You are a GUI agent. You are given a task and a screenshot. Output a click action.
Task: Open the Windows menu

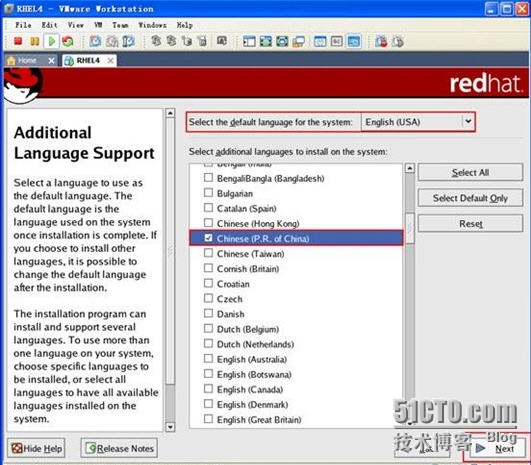tap(152, 25)
